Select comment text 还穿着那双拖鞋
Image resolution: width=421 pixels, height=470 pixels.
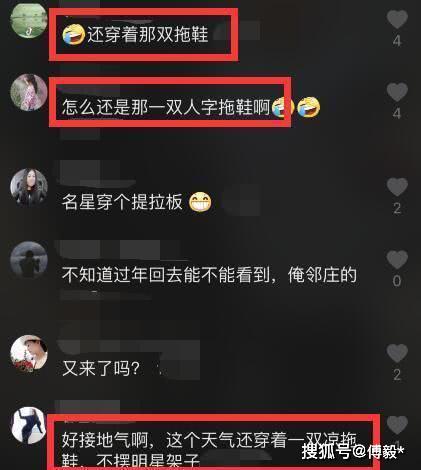pos(148,34)
